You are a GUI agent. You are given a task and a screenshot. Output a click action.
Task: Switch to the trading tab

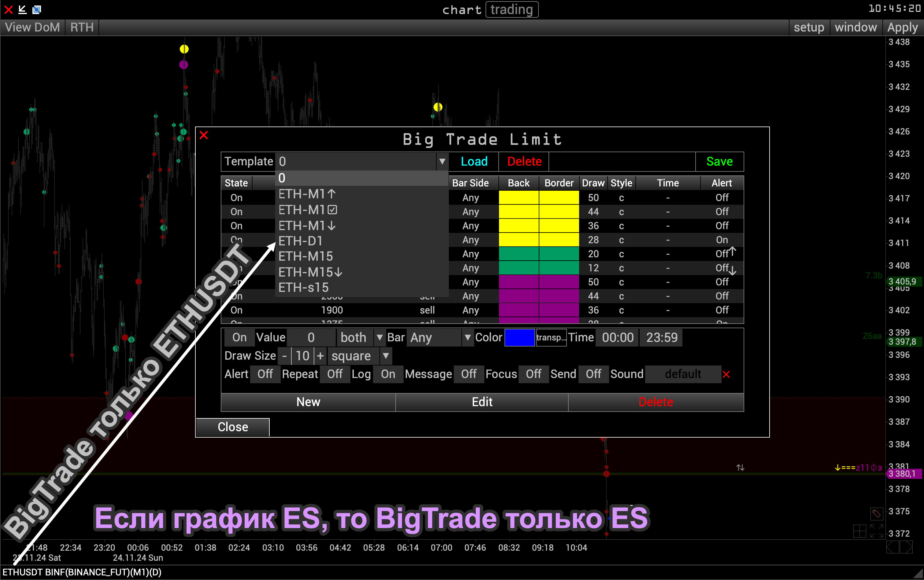512,9
